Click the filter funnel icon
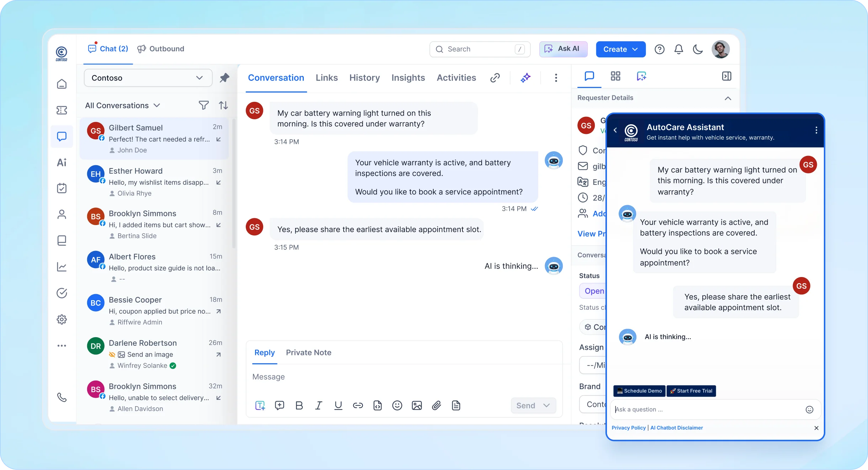 click(x=203, y=105)
